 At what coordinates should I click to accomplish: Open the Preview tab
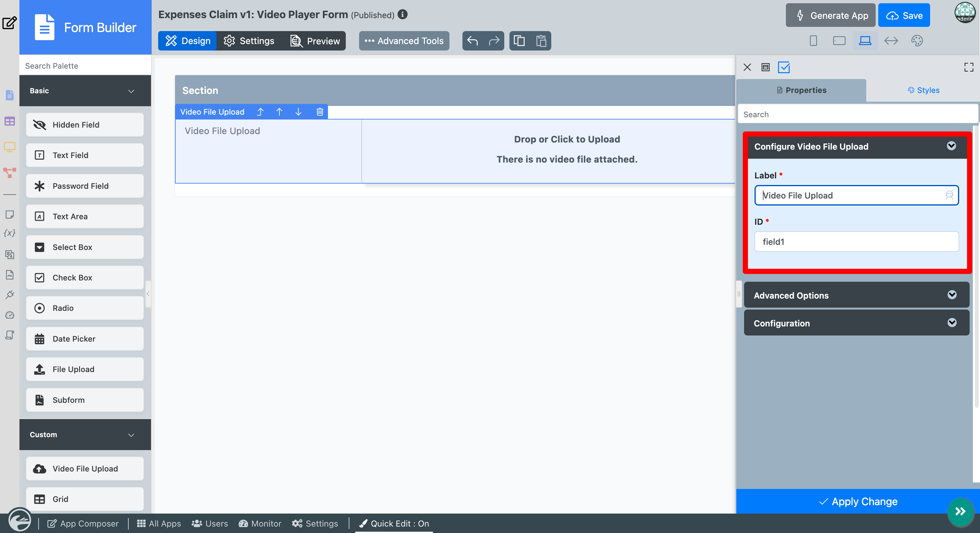[315, 41]
